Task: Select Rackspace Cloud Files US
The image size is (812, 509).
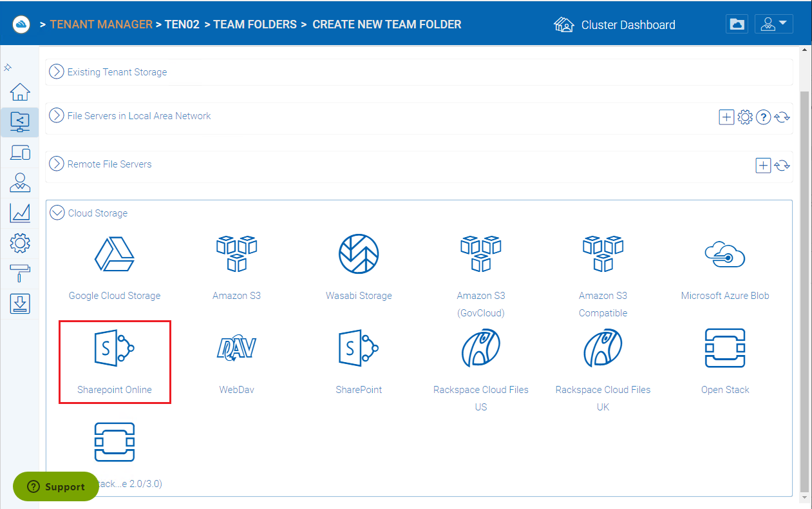Action: [x=481, y=349]
